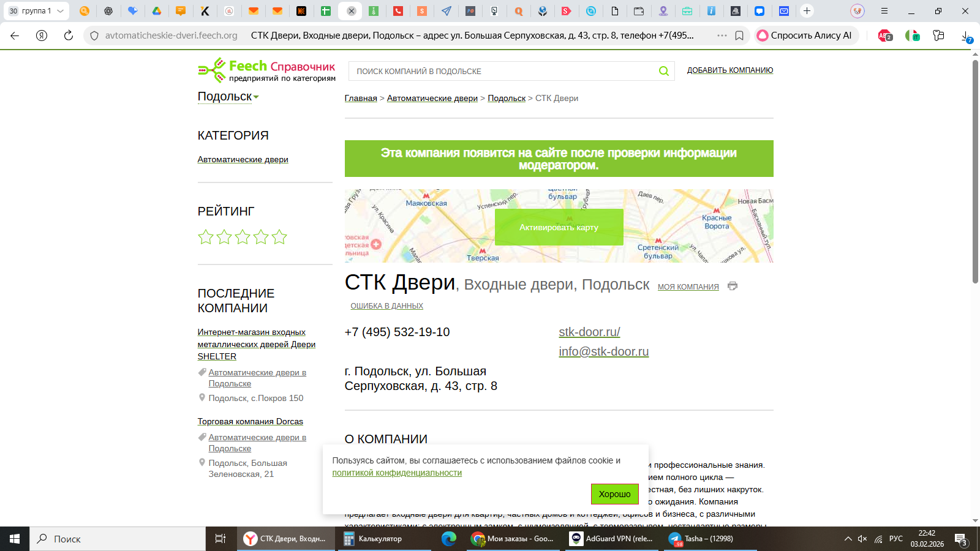The height and width of the screenshot is (551, 980).
Task: Show hidden system tray icons chevron
Action: (x=848, y=539)
